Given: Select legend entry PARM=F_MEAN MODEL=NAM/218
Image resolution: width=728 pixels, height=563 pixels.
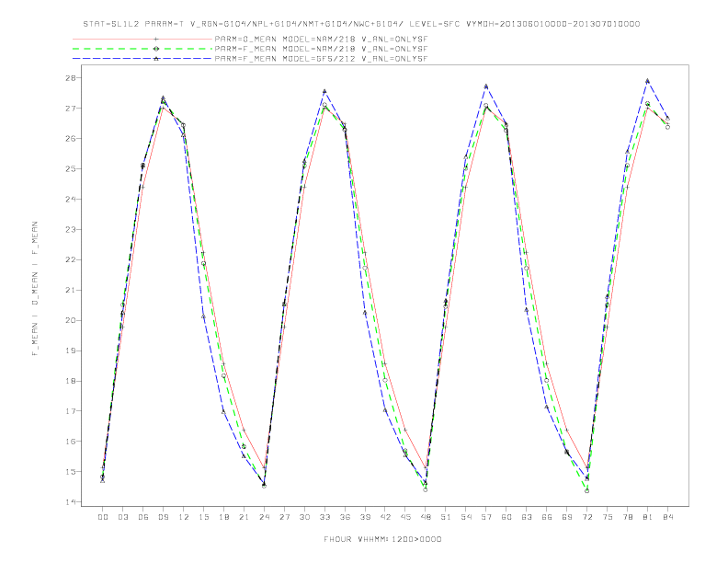Looking at the screenshot, I should click(x=321, y=49).
